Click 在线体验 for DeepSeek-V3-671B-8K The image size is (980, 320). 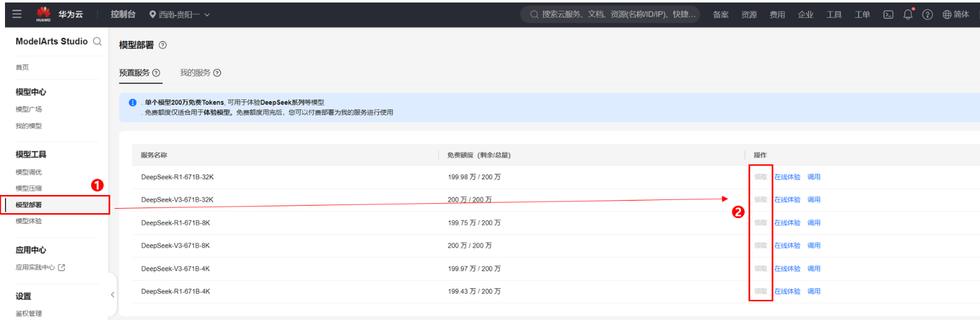click(x=787, y=246)
